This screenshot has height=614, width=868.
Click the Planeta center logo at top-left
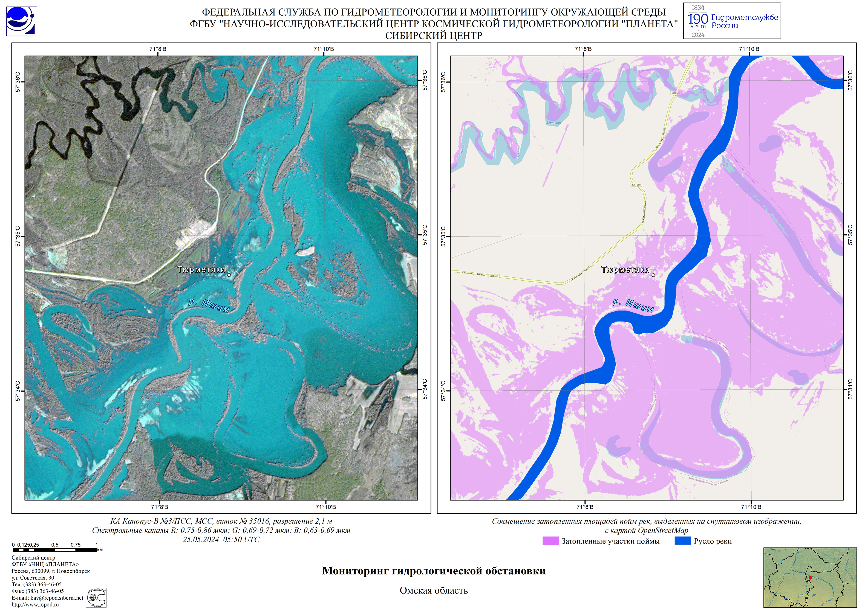tap(22, 21)
